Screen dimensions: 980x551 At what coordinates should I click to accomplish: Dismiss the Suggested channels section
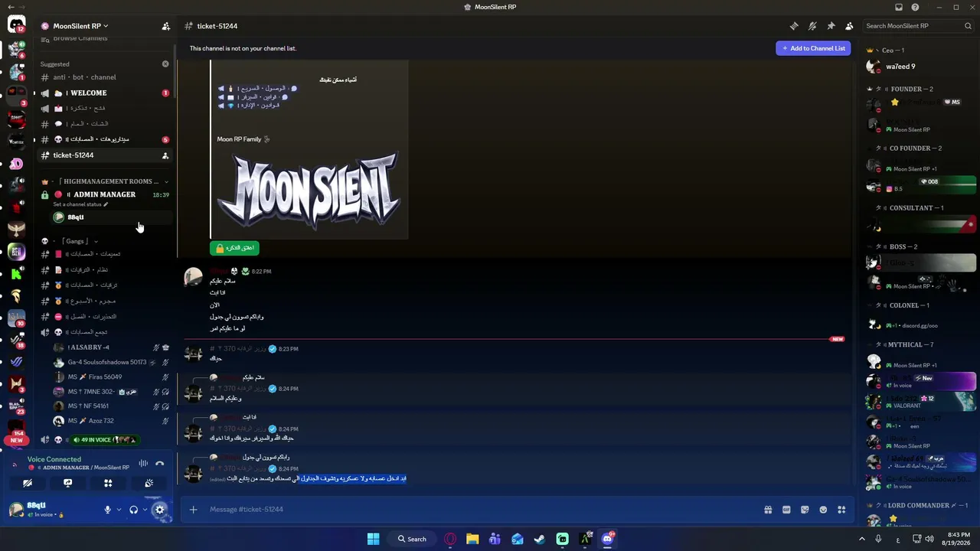(165, 64)
